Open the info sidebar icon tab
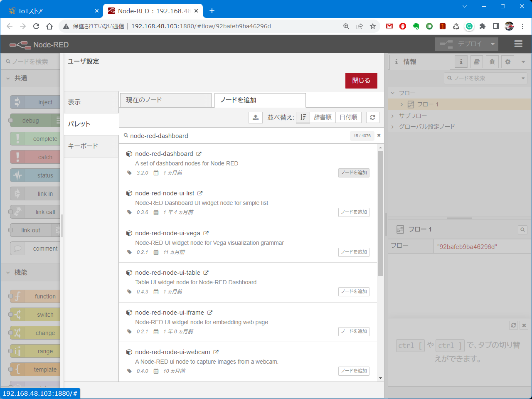 461,62
